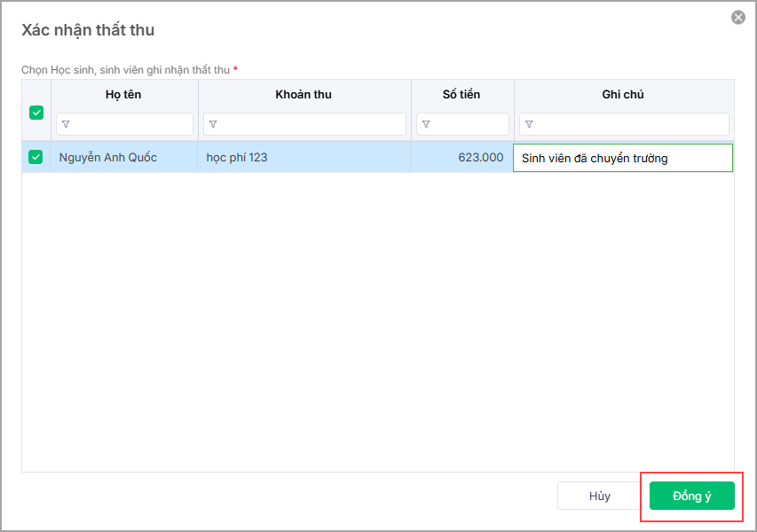757x532 pixels.
Task: Close the Xác nhận thất thu dialog
Action: pyautogui.click(x=737, y=17)
